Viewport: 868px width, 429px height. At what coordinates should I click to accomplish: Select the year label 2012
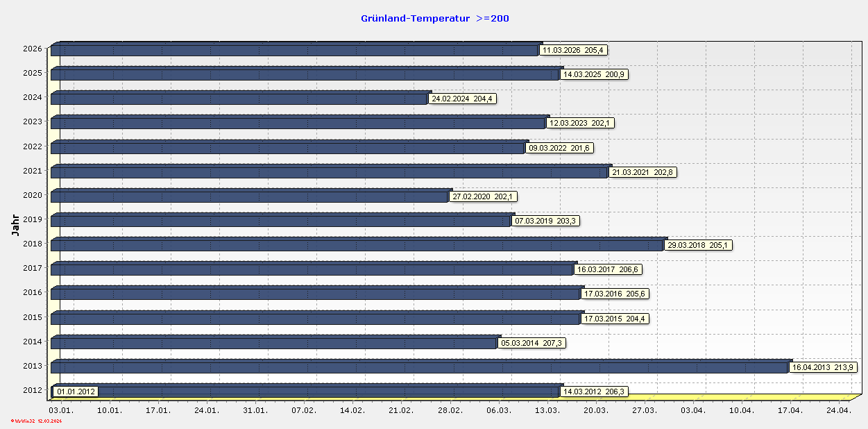(31, 390)
